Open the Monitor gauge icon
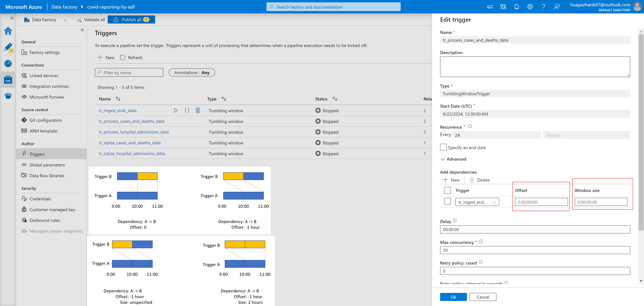The width and height of the screenshot is (644, 306). point(8,63)
